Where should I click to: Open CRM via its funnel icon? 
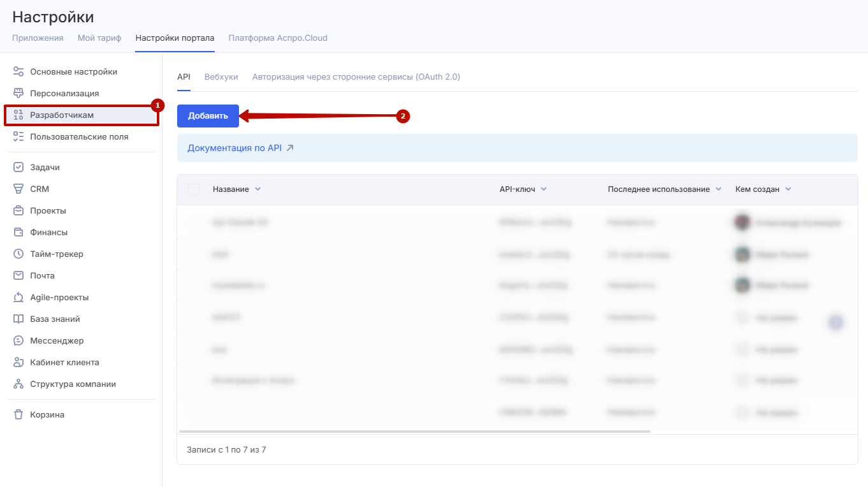coord(18,189)
